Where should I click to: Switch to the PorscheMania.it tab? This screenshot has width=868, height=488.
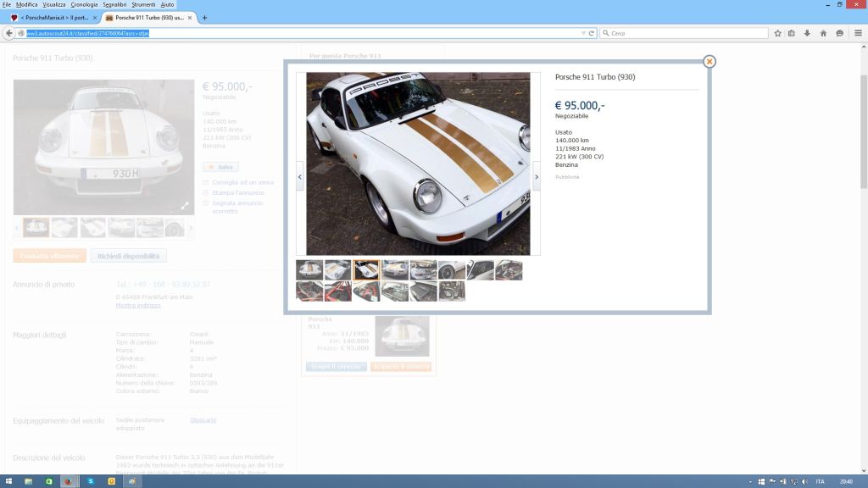point(53,18)
